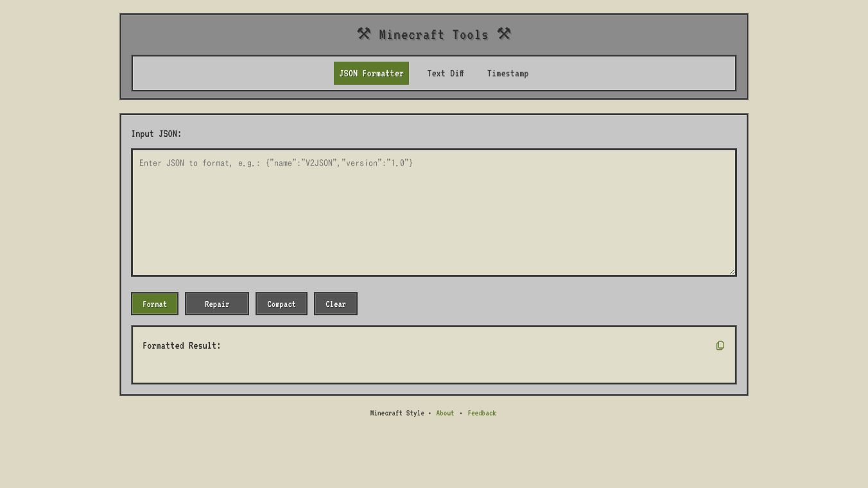Click the Minecraft Style footer text

(x=397, y=413)
